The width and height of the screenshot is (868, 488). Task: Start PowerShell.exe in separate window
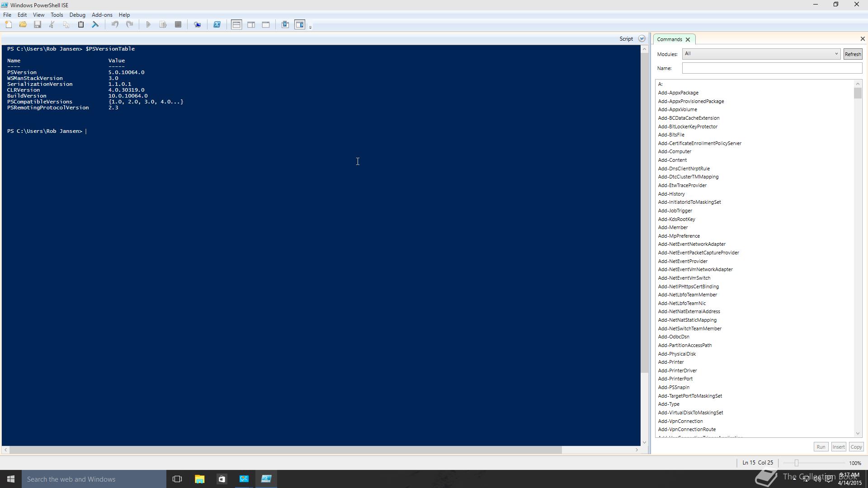[217, 25]
